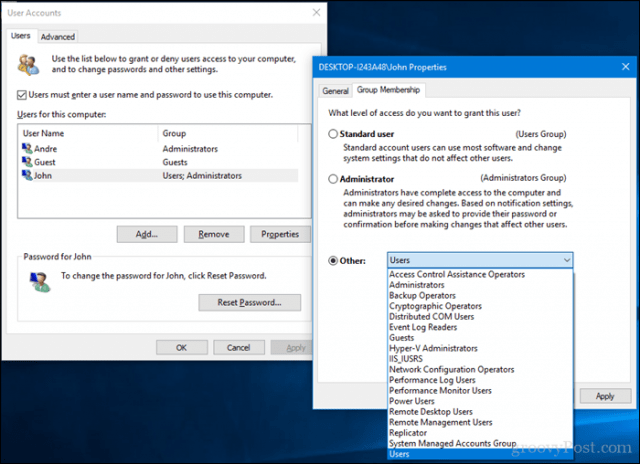Choose Guests from the group dropdown list
640x464 pixels.
480,338
